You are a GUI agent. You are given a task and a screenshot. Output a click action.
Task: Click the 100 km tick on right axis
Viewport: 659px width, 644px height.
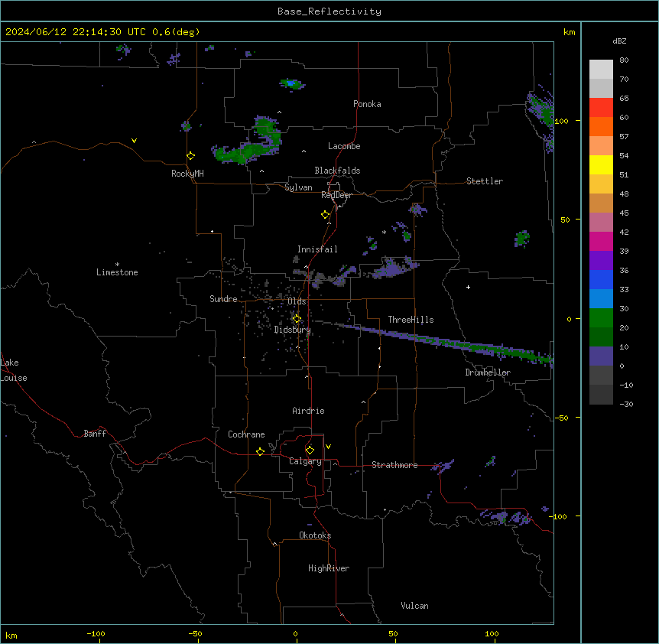tap(562, 121)
